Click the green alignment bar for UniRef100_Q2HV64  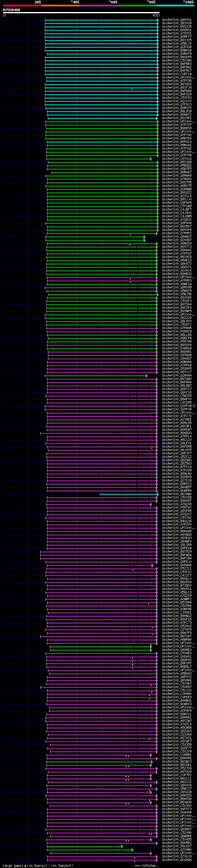[96, 375]
